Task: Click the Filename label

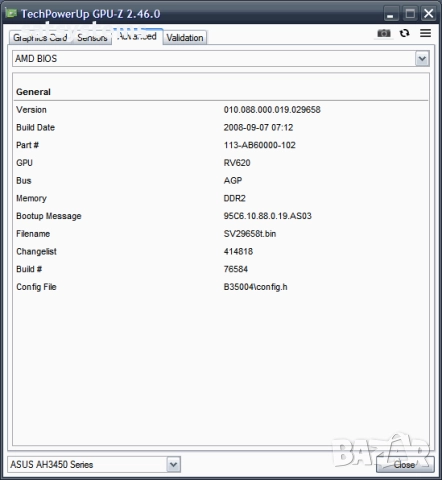Action: coord(33,233)
